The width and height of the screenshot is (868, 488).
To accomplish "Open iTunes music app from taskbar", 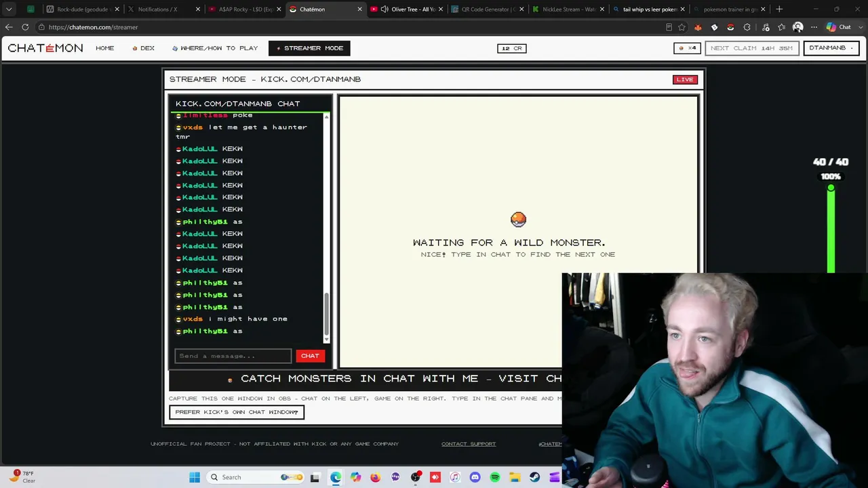I will [x=455, y=477].
